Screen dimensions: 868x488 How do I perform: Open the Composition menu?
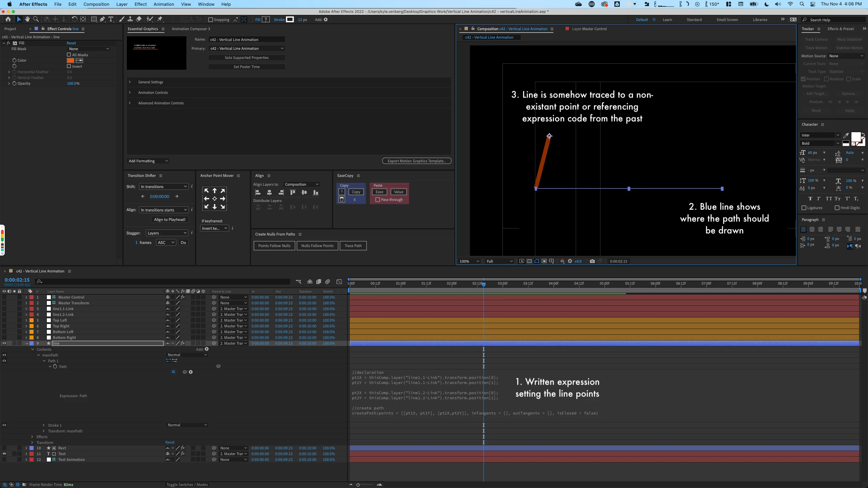point(96,4)
